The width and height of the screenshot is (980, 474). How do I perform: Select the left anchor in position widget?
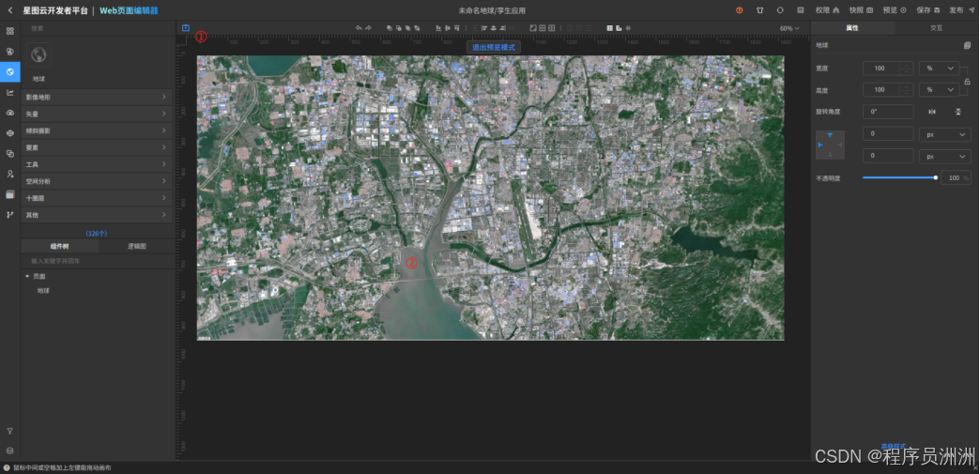820,145
